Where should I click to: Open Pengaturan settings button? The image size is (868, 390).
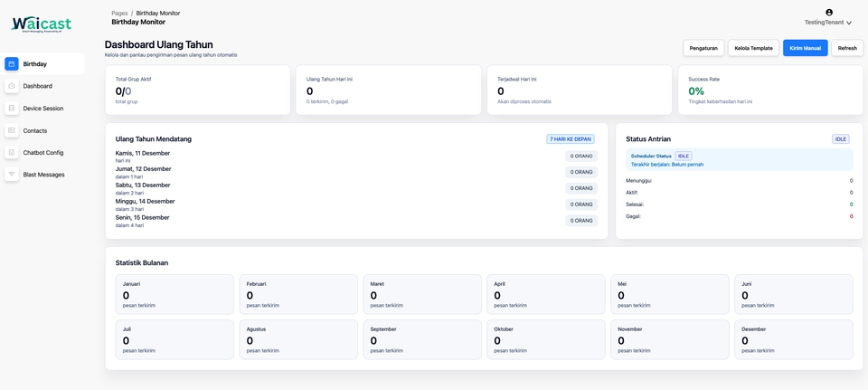(x=703, y=48)
